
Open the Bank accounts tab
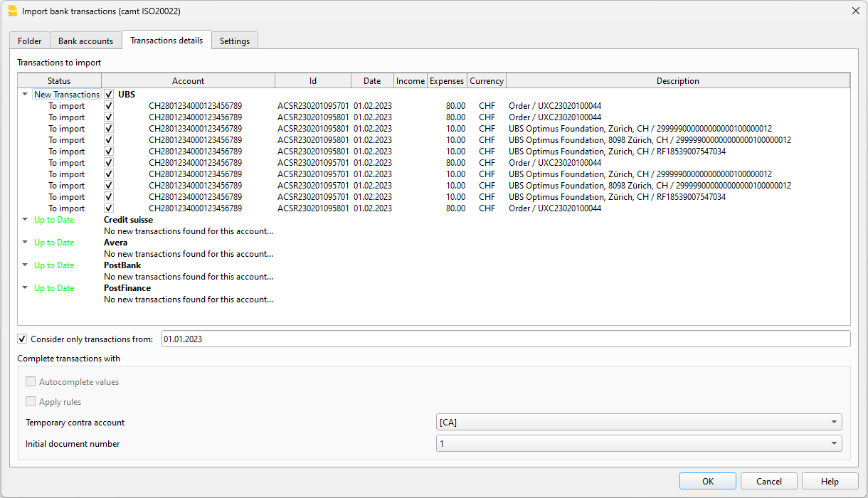(x=85, y=41)
